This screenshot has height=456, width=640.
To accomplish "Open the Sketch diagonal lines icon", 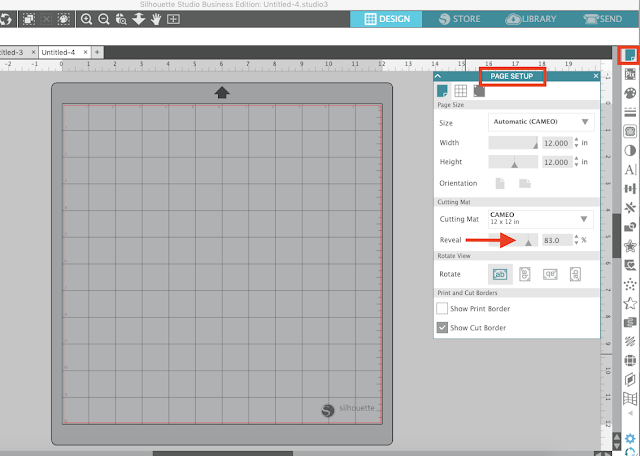I will pos(630,341).
